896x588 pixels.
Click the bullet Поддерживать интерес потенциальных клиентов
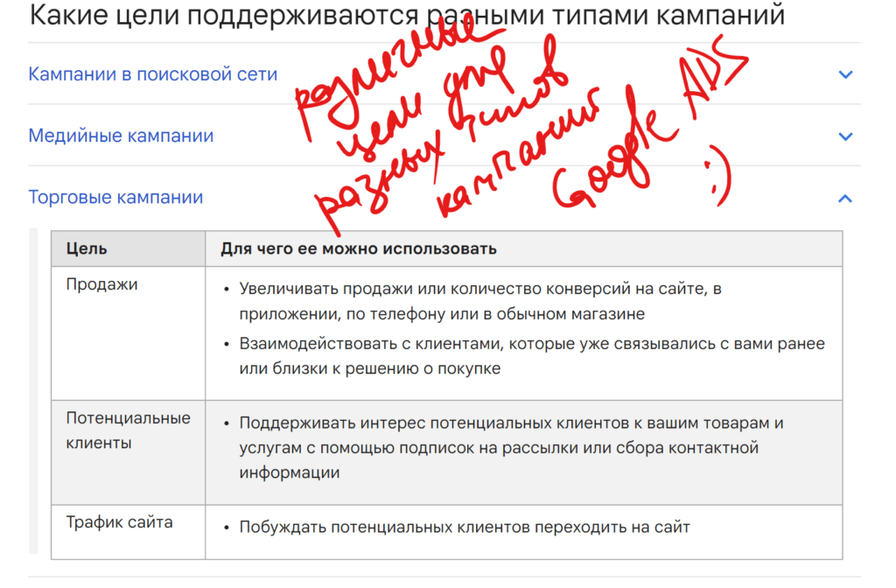coord(511,447)
